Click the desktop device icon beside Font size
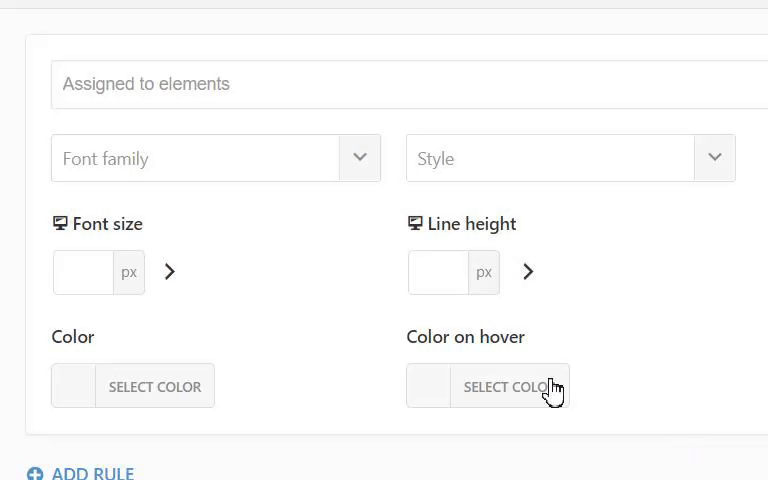 click(60, 224)
